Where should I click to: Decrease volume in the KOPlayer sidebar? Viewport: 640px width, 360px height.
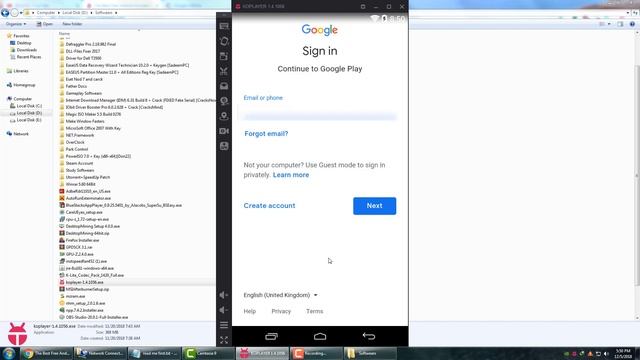pos(224,310)
